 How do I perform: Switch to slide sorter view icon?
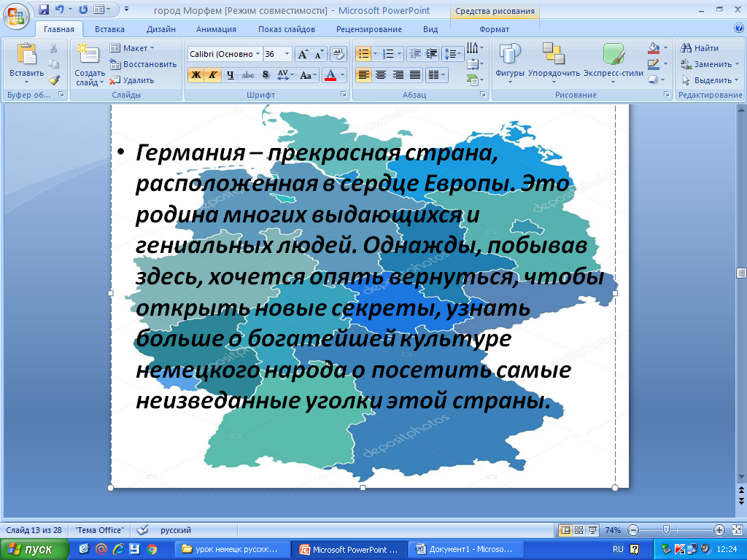tap(578, 530)
